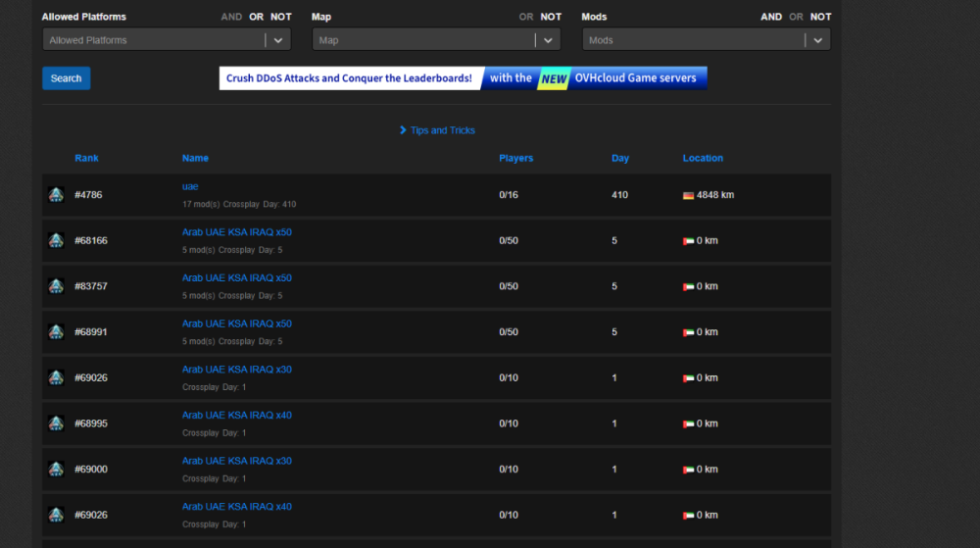Click the game icon beside rank #4786
The image size is (980, 548).
pos(56,195)
